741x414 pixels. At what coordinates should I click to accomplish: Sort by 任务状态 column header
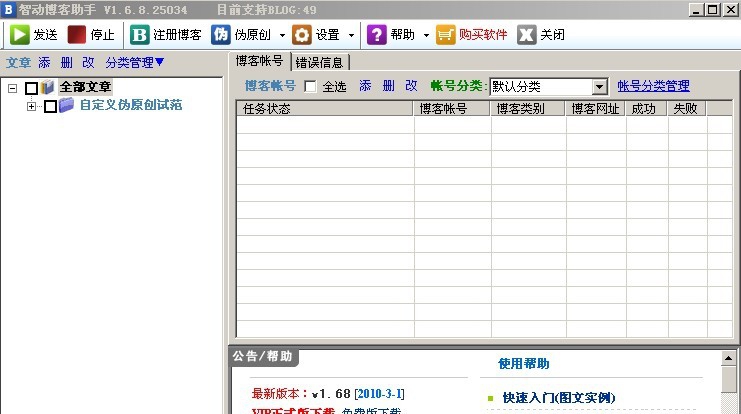tap(325, 109)
